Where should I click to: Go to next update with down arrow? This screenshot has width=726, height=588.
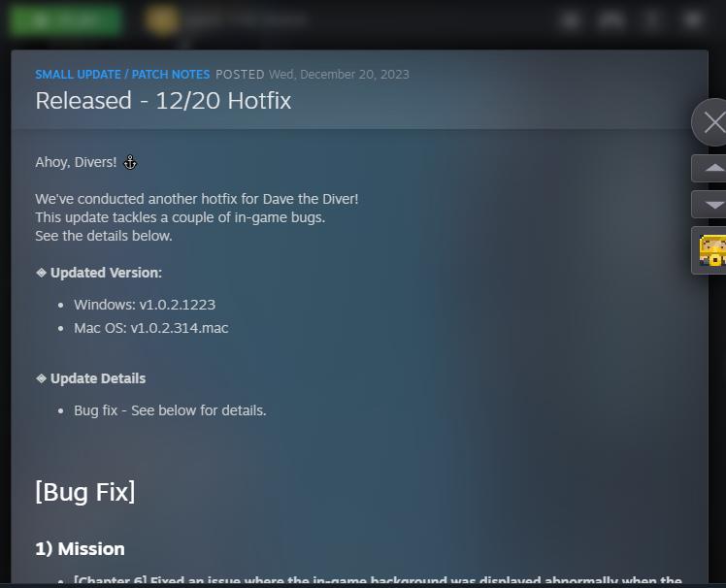coord(709,204)
